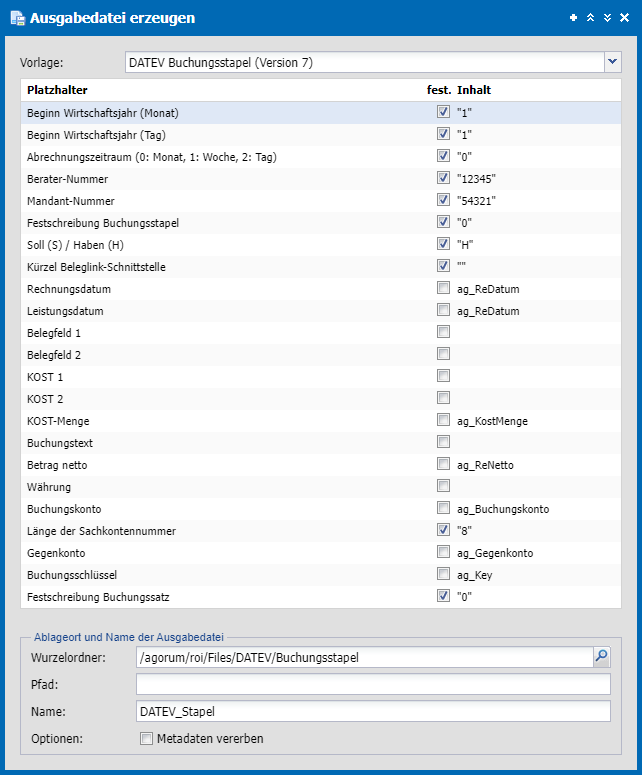Check fest. box for Rechnungsdatum
The width and height of the screenshot is (642, 775).
(443, 288)
